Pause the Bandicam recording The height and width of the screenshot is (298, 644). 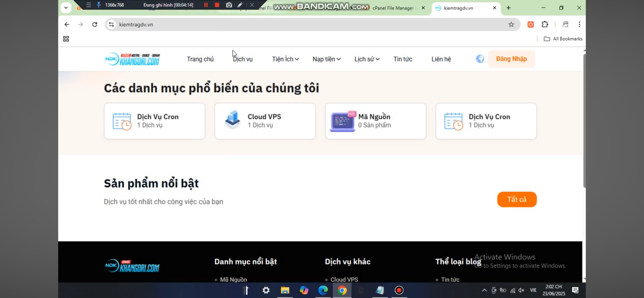pos(206,5)
